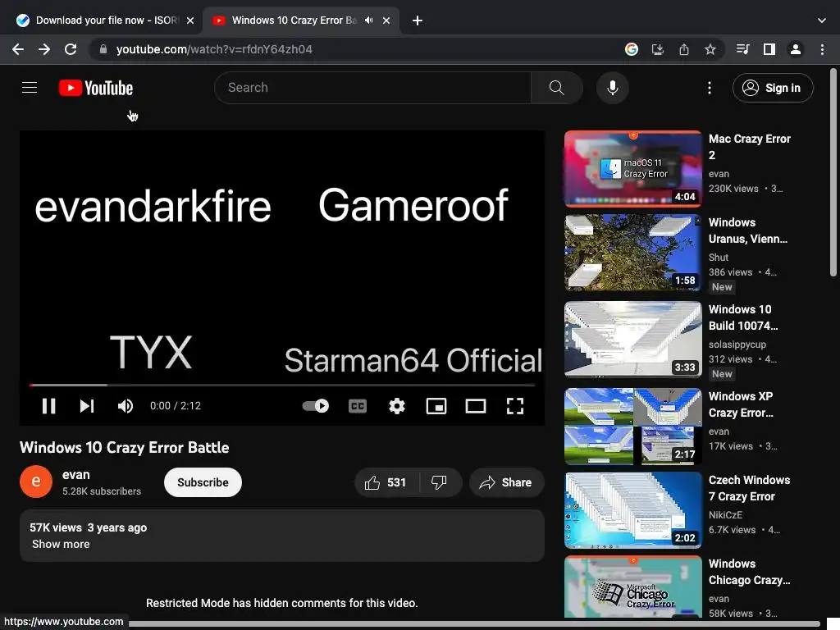Viewport: 840px width, 630px height.
Task: Click the address bar URL
Action: (214, 49)
